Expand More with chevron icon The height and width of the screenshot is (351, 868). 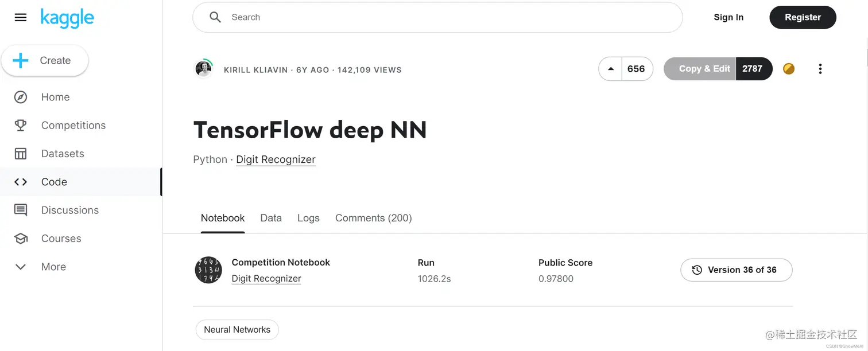pos(21,267)
